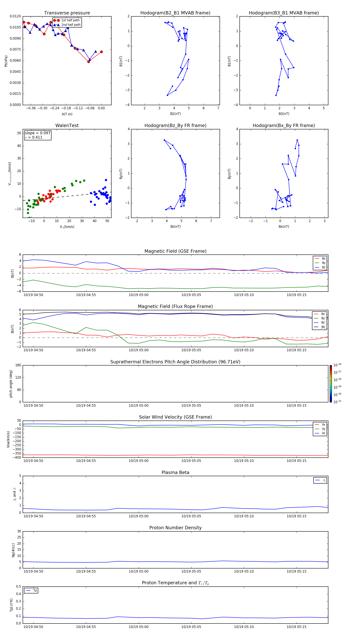This screenshot has width=351, height=644.
Task: Select the Vz entry in velocity legend
Action: pos(320,433)
